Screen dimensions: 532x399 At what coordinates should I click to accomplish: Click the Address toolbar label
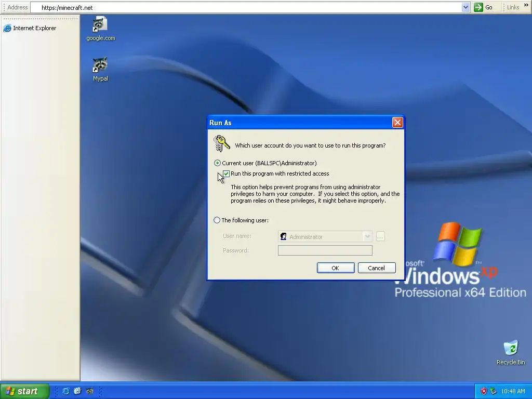(x=17, y=7)
